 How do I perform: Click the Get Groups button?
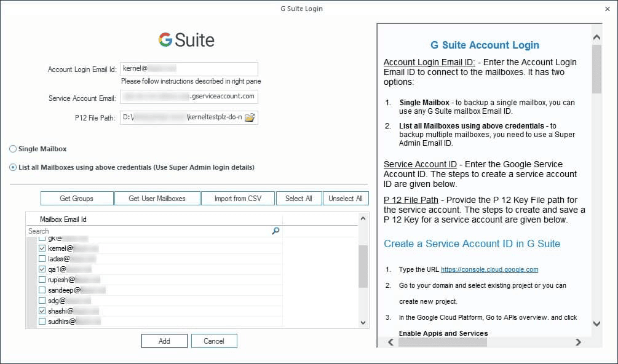(x=77, y=199)
